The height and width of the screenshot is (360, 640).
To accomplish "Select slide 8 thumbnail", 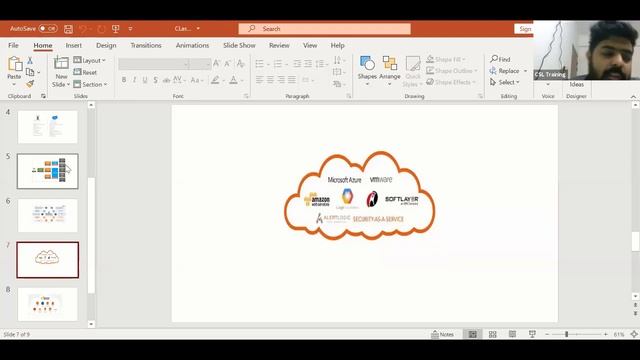I will pos(47,304).
